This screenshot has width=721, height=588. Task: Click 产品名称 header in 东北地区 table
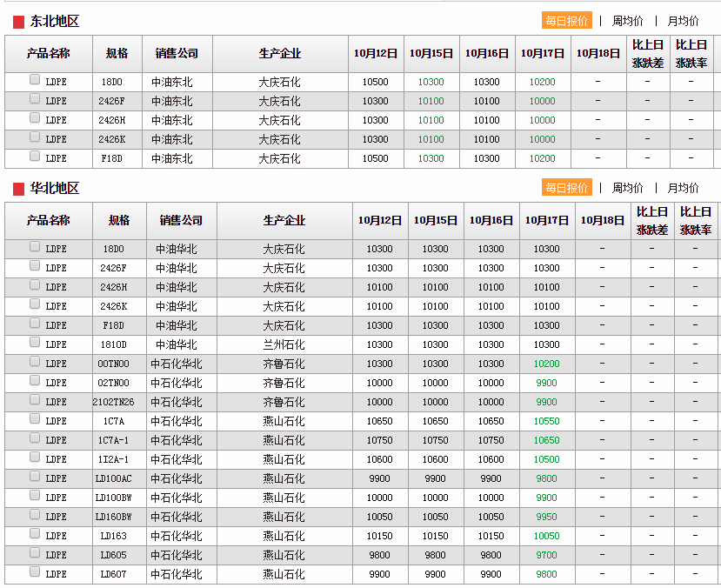point(49,53)
